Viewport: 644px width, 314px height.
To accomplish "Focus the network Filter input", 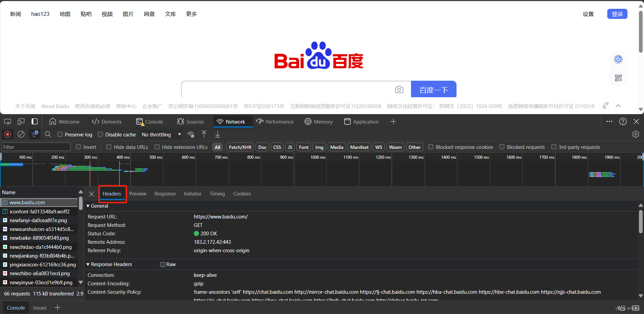I will point(36,147).
